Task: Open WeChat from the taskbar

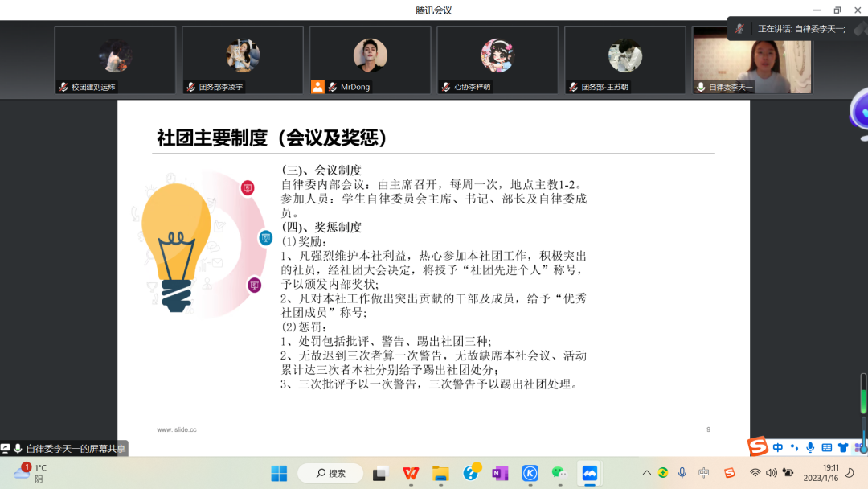Action: [x=559, y=473]
